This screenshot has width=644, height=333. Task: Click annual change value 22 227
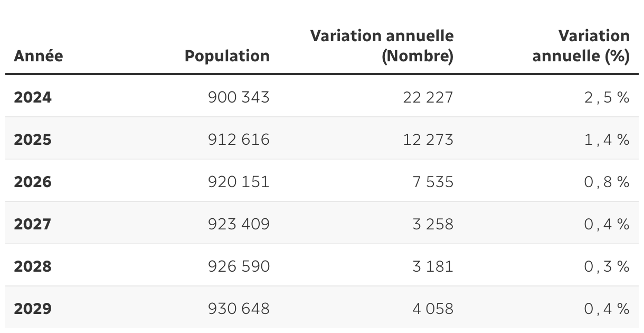click(x=428, y=97)
